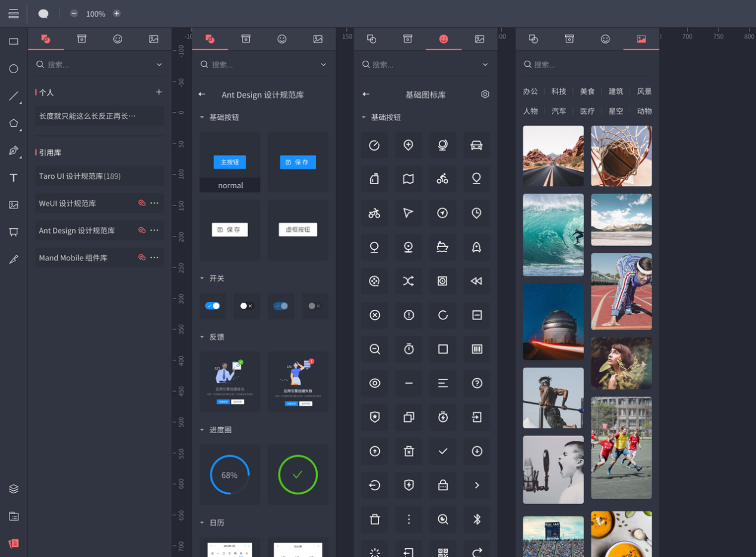Image resolution: width=756 pixels, height=557 pixels.
Task: Click the lock icon in the icon library
Action: pyautogui.click(x=442, y=486)
